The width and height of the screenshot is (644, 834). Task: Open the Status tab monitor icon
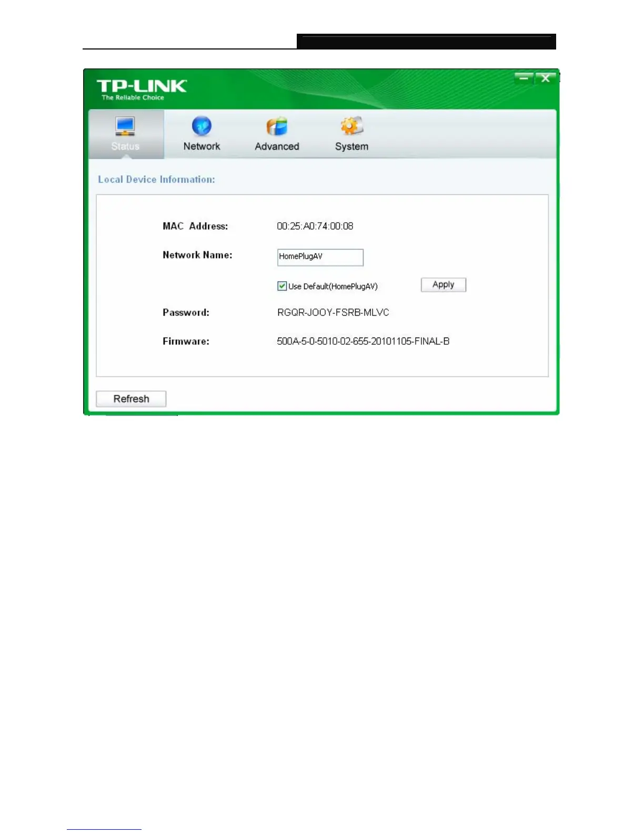coord(125,126)
